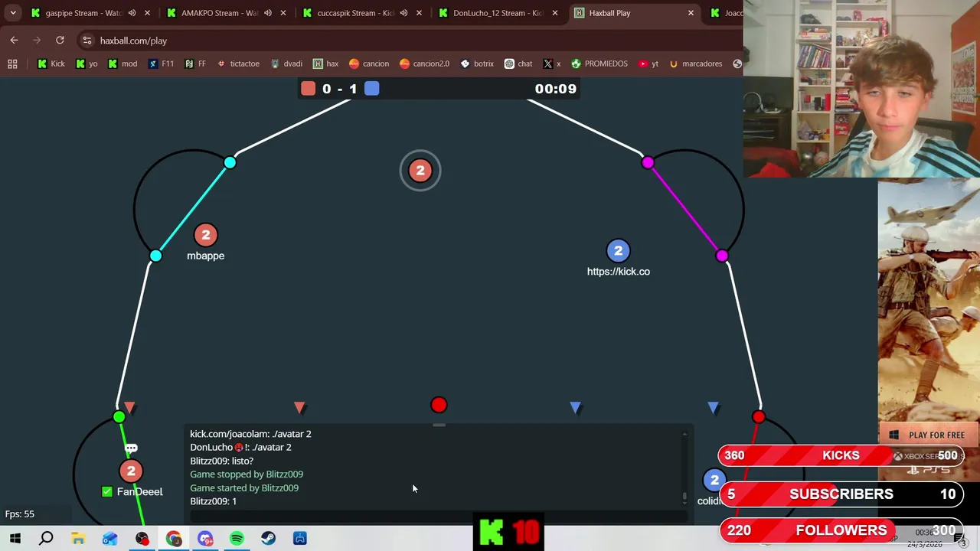980x551 pixels.
Task: Click chat line 'kick.com/joacolam: ./avatar 2'
Action: click(250, 434)
